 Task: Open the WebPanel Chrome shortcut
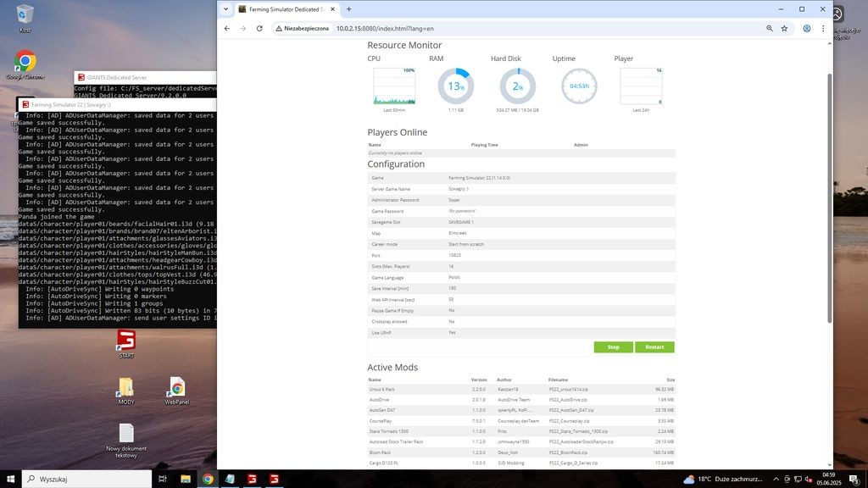coord(177,391)
